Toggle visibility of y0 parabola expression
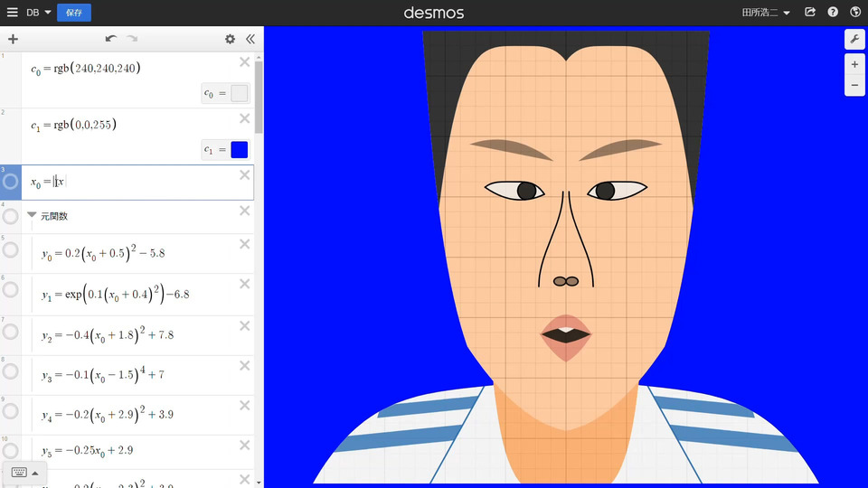Viewport: 868px width, 488px height. tap(11, 250)
